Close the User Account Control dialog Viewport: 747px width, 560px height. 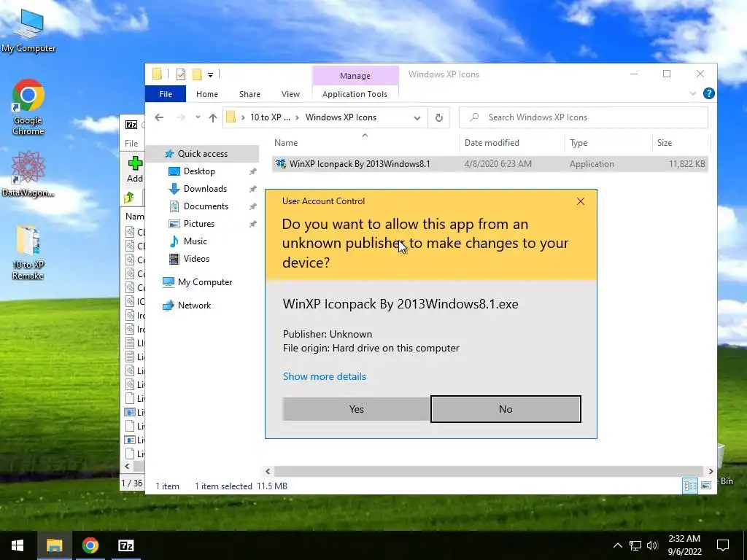(580, 201)
